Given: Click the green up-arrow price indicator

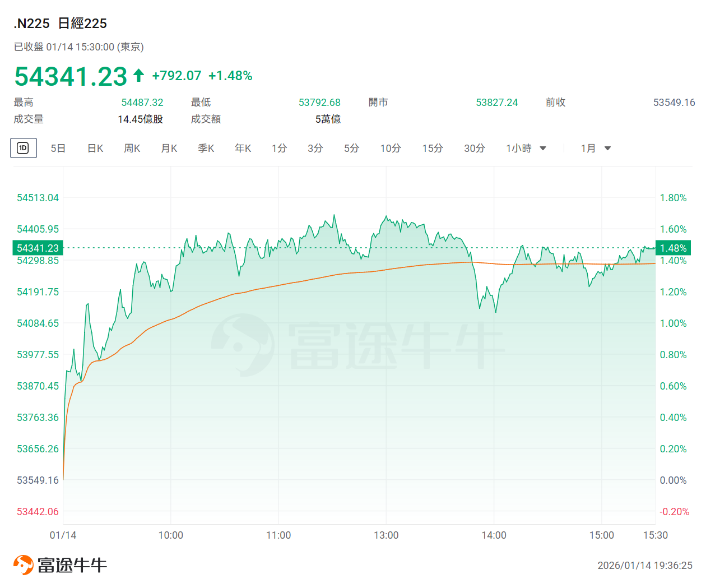Looking at the screenshot, I should (x=139, y=75).
